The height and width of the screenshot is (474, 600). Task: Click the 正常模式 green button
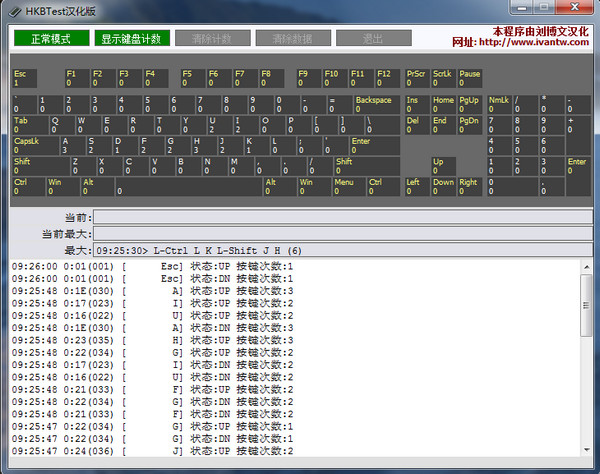[50, 38]
